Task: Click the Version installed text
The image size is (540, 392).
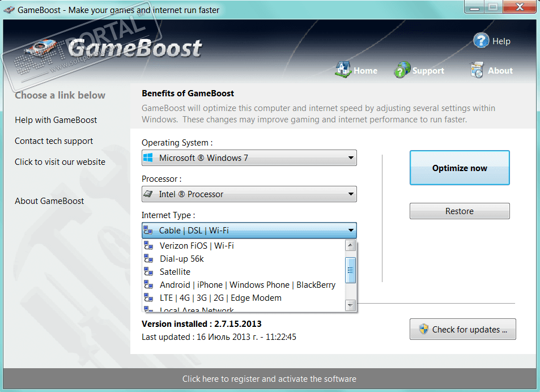Action: click(x=202, y=324)
